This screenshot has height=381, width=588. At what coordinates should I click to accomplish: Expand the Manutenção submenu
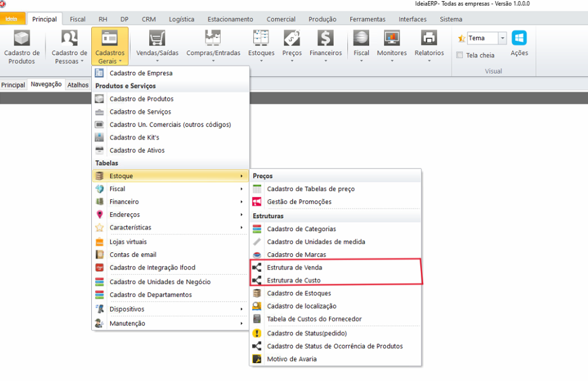point(171,324)
